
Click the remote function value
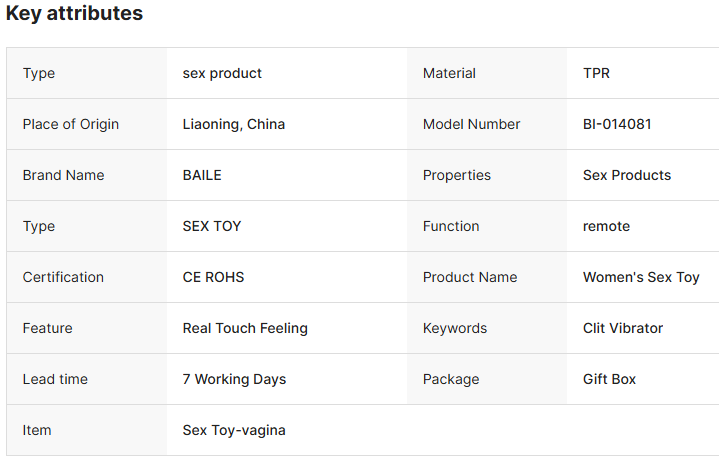pyautogui.click(x=606, y=226)
